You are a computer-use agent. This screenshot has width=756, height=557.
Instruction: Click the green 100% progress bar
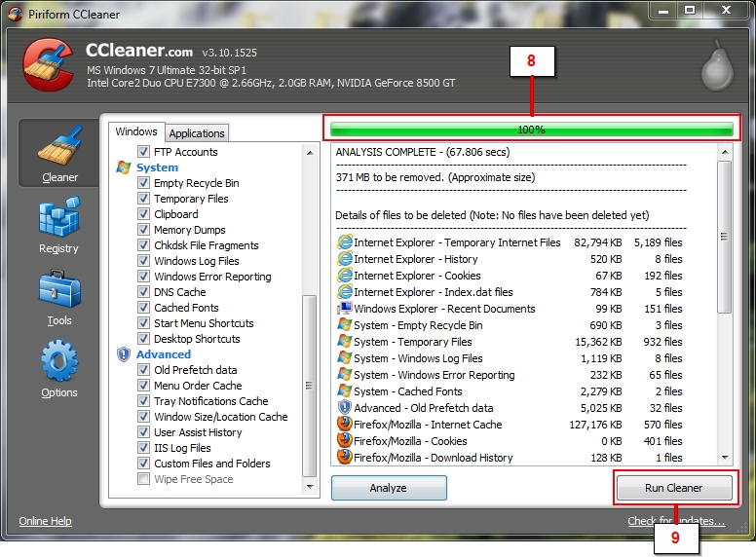pyautogui.click(x=531, y=130)
